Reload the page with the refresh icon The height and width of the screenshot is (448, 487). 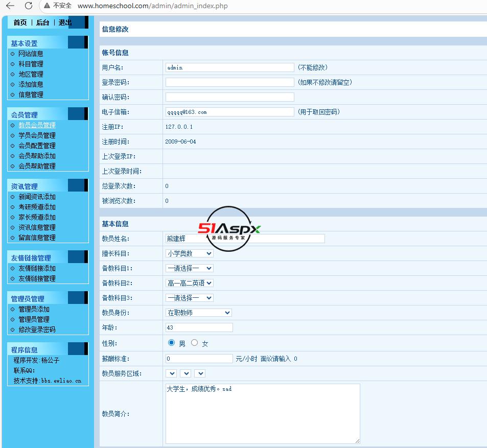coord(29,6)
